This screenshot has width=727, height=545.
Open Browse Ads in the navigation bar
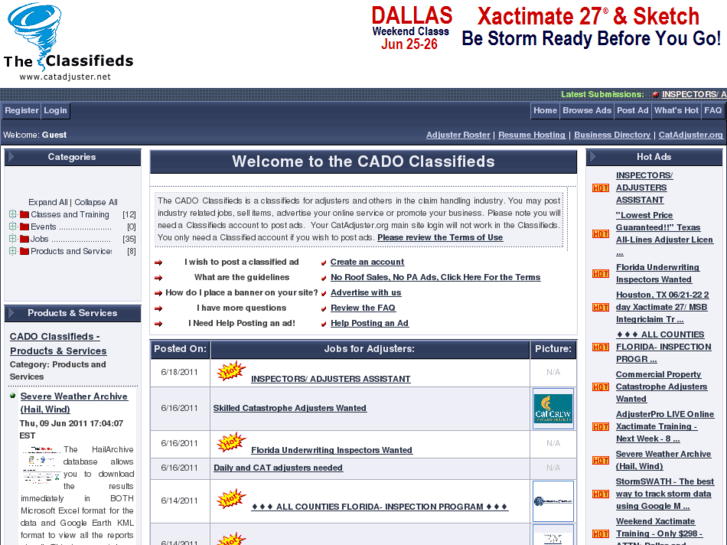coord(587,110)
